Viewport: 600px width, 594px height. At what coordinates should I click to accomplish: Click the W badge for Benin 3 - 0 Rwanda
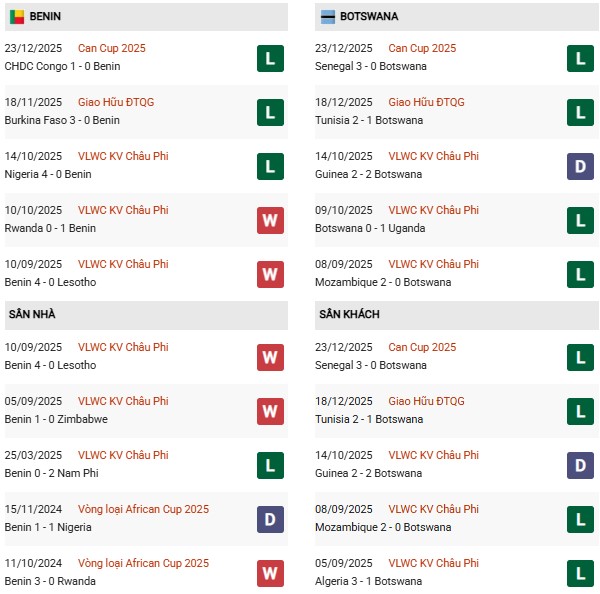point(269,573)
